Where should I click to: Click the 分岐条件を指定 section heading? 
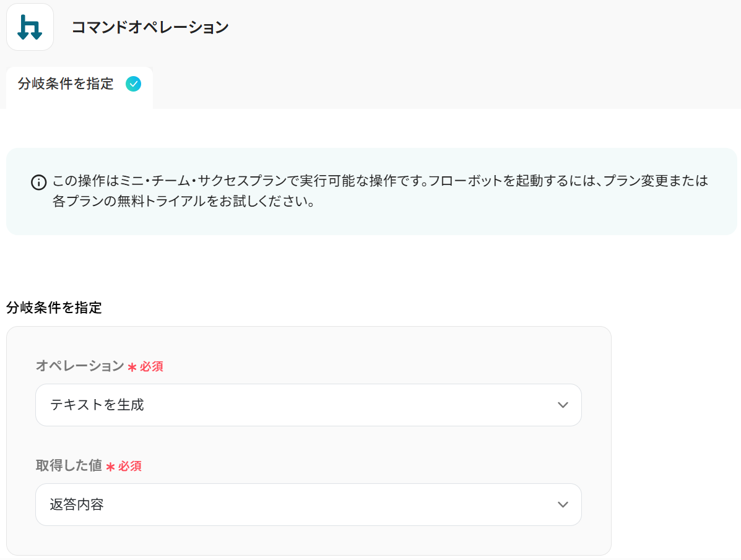tap(54, 308)
